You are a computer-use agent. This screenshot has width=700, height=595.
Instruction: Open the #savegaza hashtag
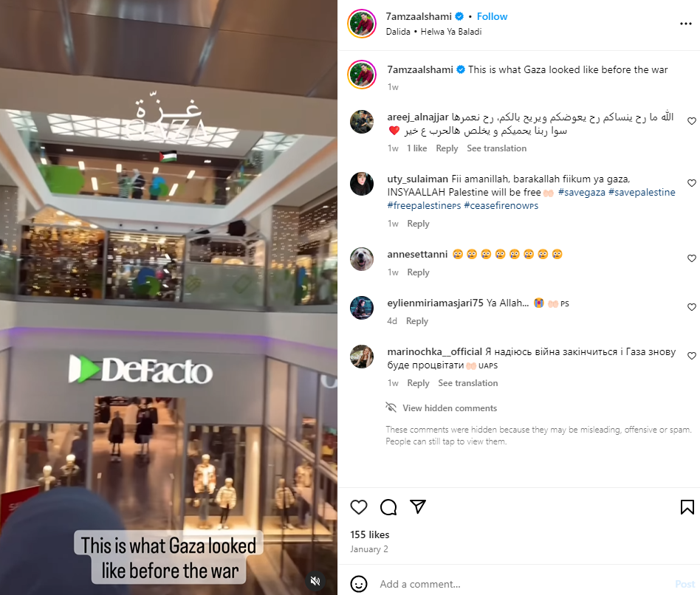tap(582, 193)
